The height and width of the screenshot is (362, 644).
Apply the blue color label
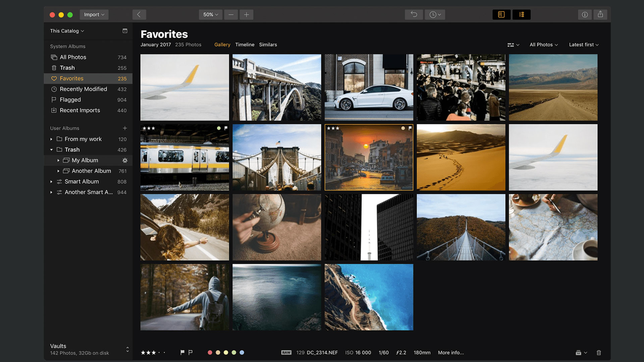[x=242, y=352]
